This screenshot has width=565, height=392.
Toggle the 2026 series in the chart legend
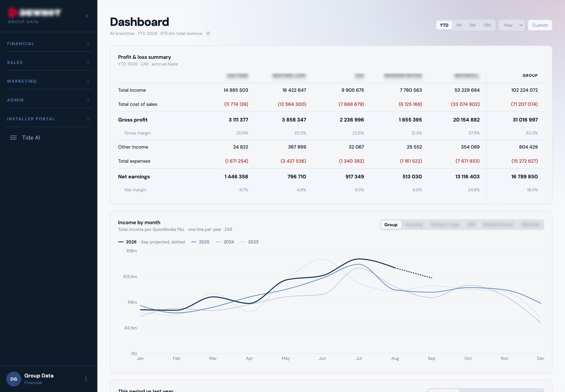(x=127, y=242)
